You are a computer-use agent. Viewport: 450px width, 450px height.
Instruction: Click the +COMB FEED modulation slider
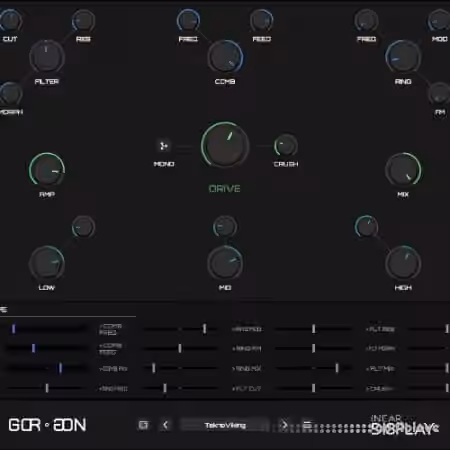coord(180,349)
